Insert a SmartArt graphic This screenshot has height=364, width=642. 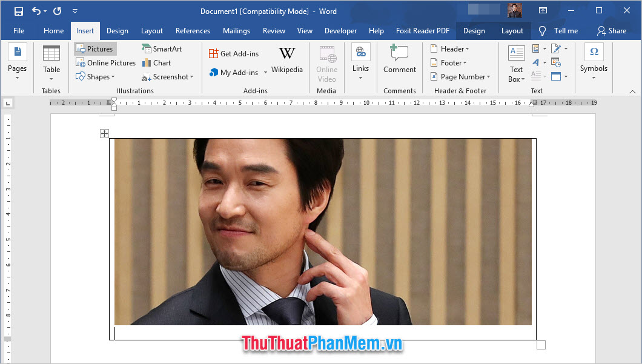(x=159, y=48)
